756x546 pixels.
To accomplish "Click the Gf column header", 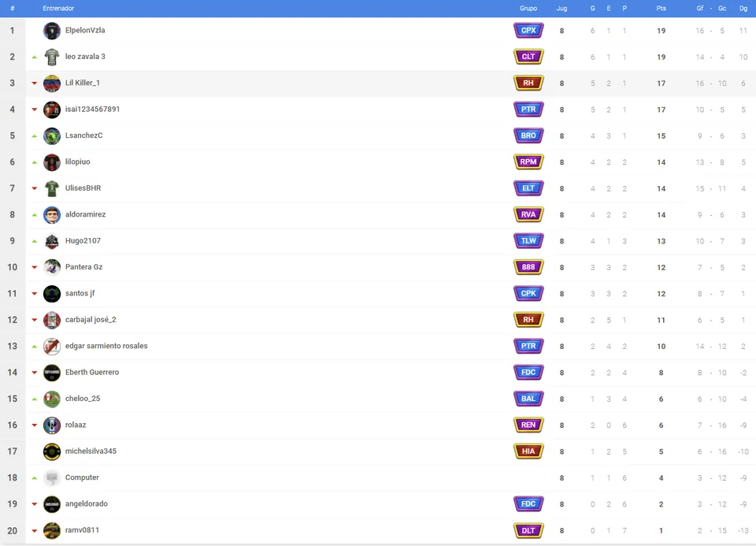I will pyautogui.click(x=699, y=8).
